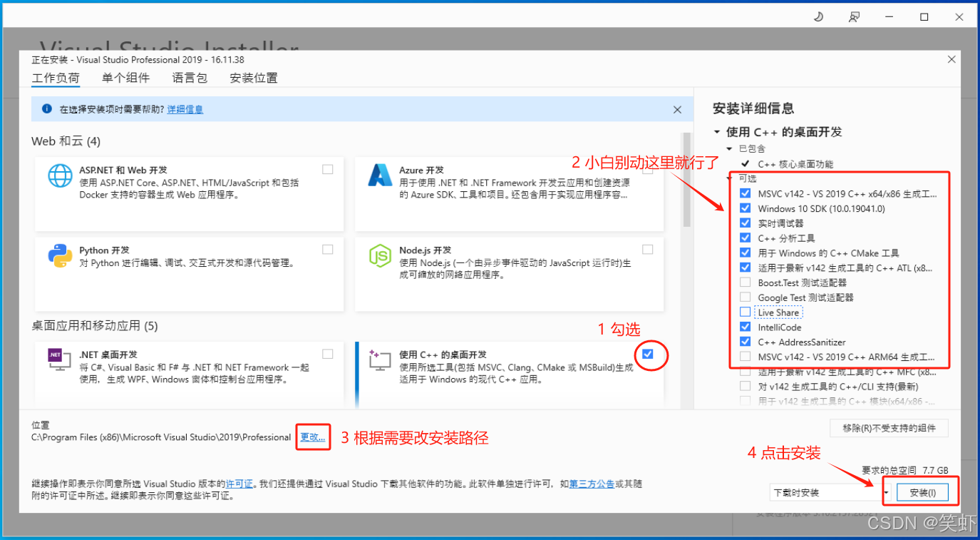This screenshot has height=540, width=980.
Task: Click the Node.js development logo icon
Action: (381, 255)
